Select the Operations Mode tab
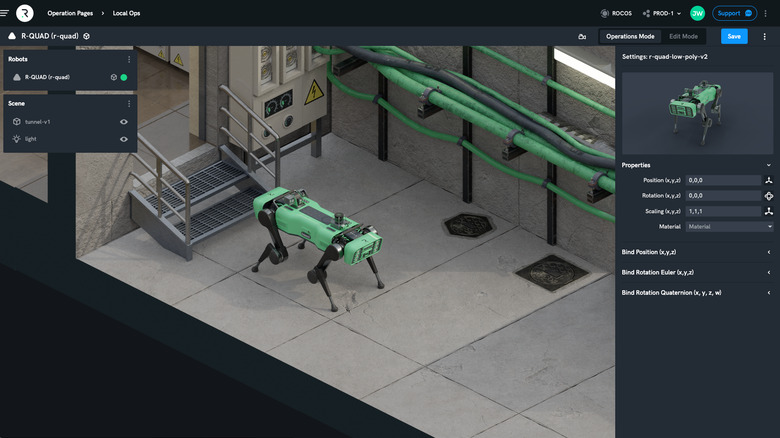Viewport: 780px width, 438px height. [x=630, y=36]
